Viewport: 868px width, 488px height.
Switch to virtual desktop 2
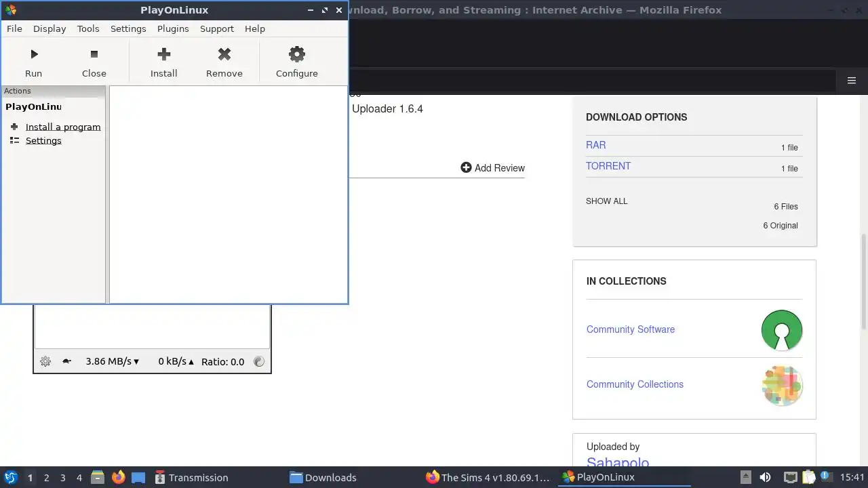(46, 477)
